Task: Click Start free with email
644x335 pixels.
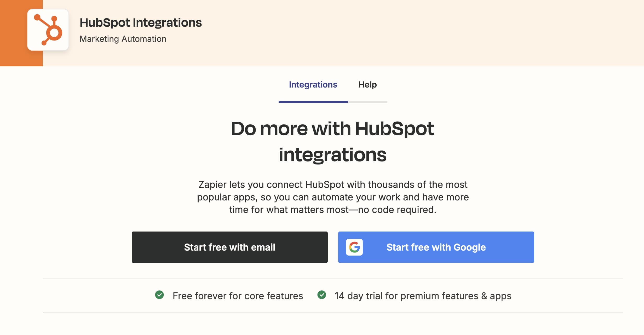Action: tap(230, 247)
